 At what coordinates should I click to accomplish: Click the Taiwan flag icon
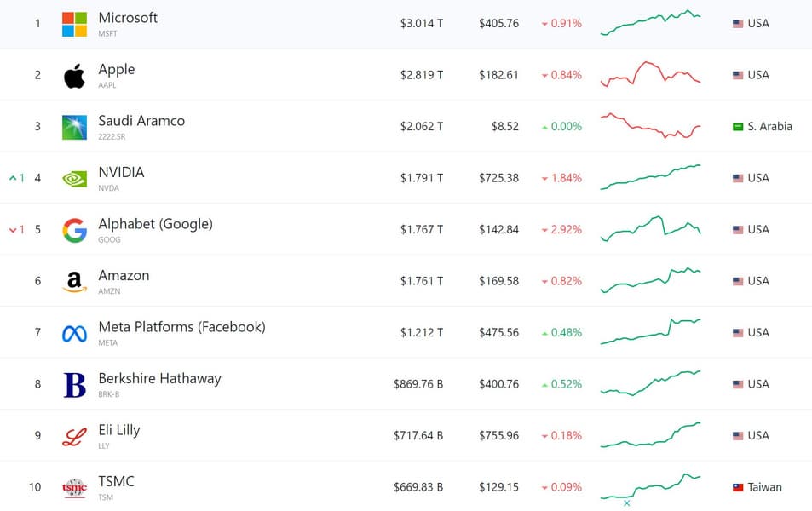click(738, 488)
